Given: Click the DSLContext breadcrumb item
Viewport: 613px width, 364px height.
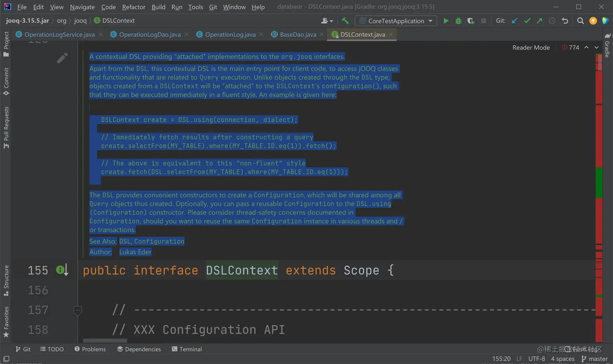Looking at the screenshot, I should coord(114,21).
